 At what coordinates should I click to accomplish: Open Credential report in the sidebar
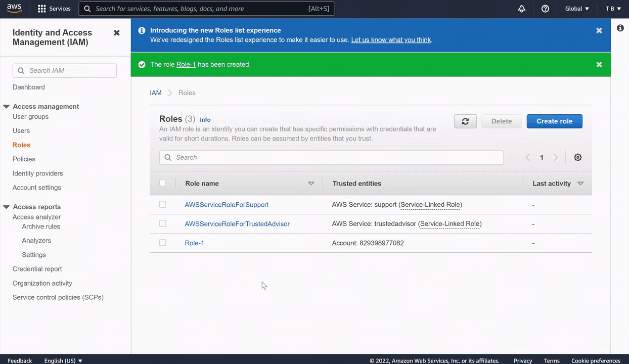pyautogui.click(x=37, y=269)
